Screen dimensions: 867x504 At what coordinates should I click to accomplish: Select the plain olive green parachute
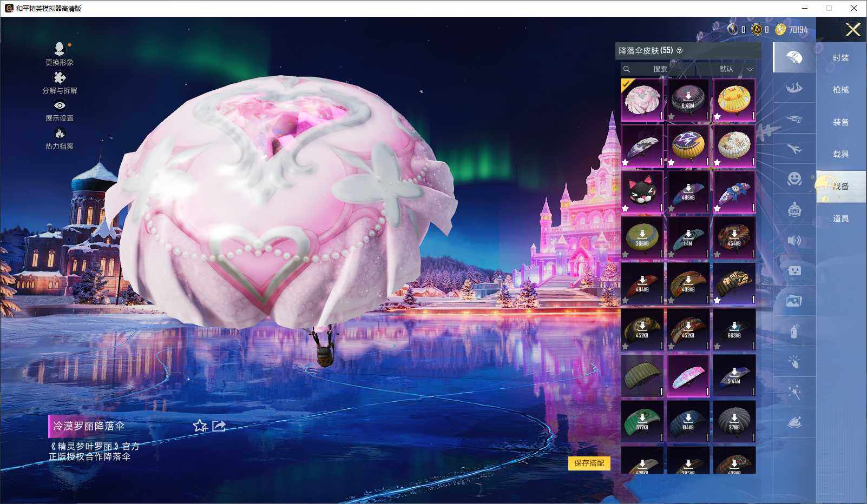(642, 376)
